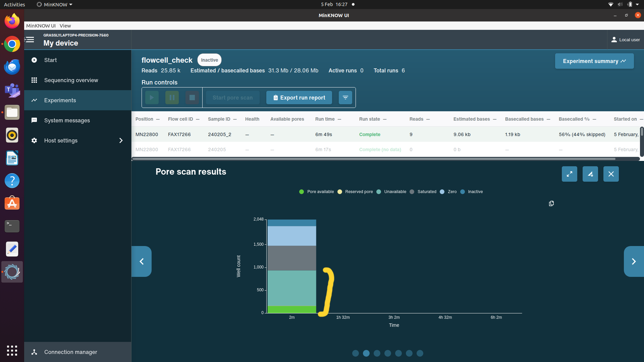Stop the run with stop control
This screenshot has height=362, width=644.
coord(192,98)
